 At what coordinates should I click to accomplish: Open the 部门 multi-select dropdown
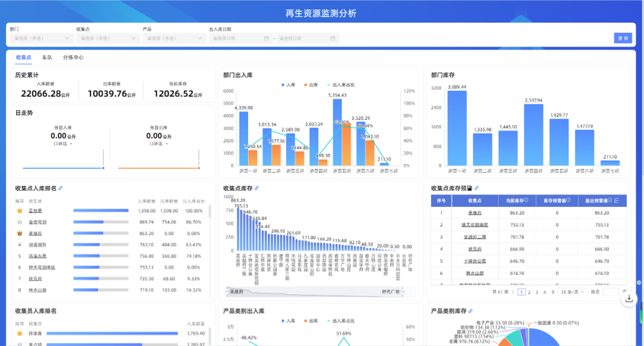(x=41, y=38)
